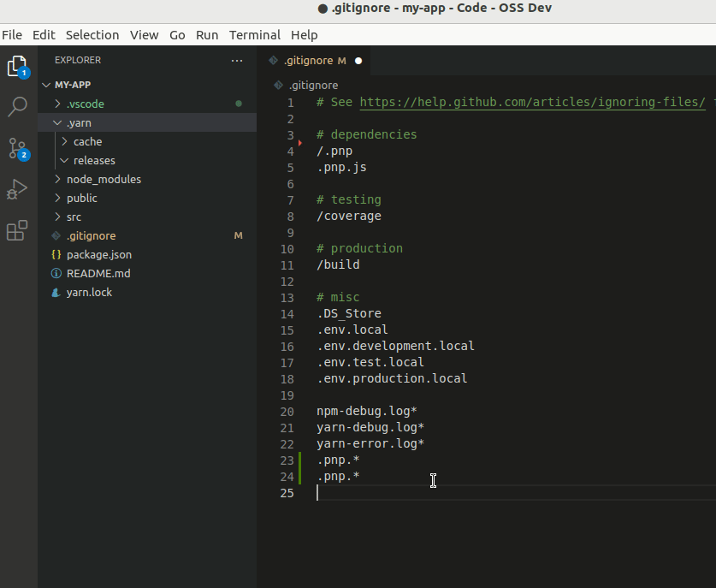This screenshot has height=588, width=716.
Task: Click the '# misc' comment line
Action: tap(338, 297)
